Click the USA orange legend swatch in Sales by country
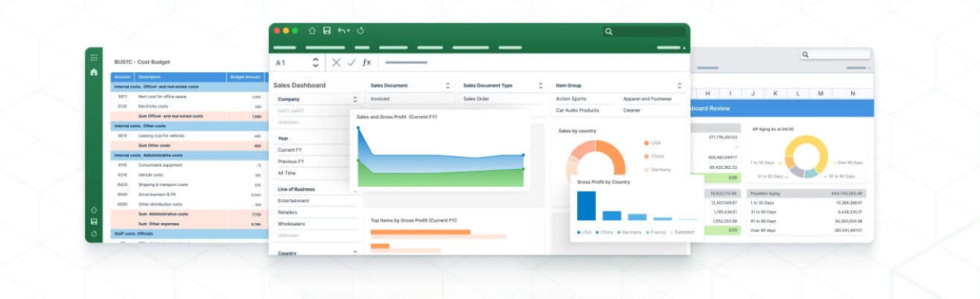Viewport: 980px width, 299px height. point(646,143)
